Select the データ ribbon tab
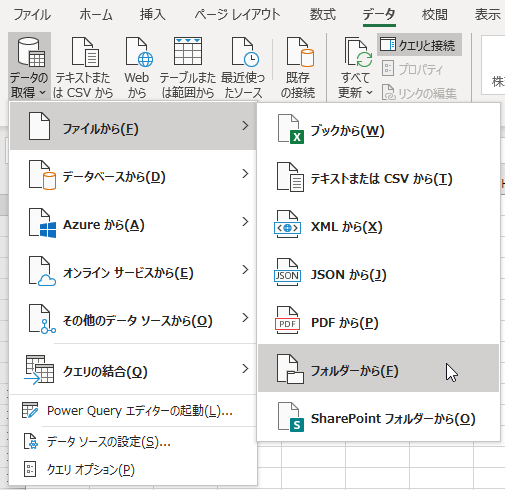 (x=379, y=15)
